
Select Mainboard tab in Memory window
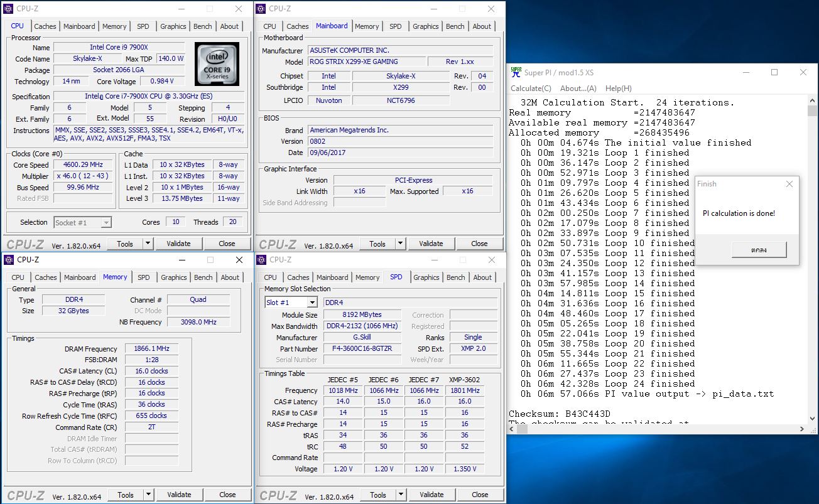[x=80, y=277]
